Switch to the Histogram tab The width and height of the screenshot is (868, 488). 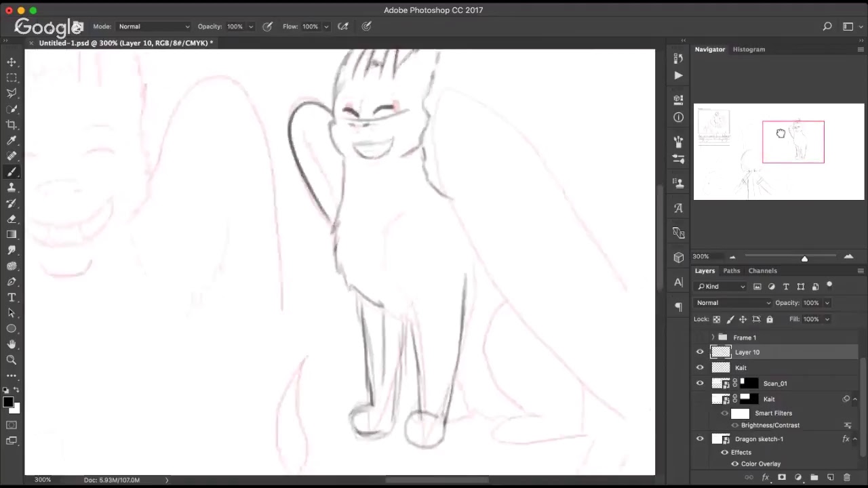[x=749, y=49]
